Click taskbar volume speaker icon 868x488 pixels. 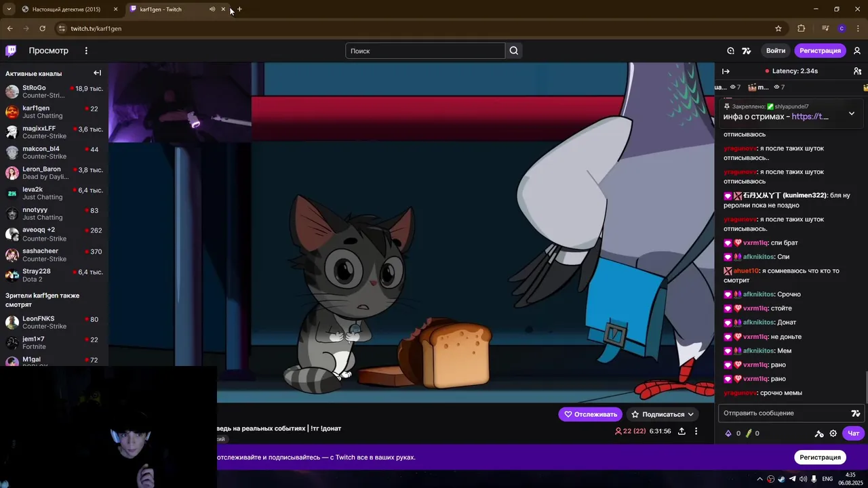pyautogui.click(x=804, y=479)
